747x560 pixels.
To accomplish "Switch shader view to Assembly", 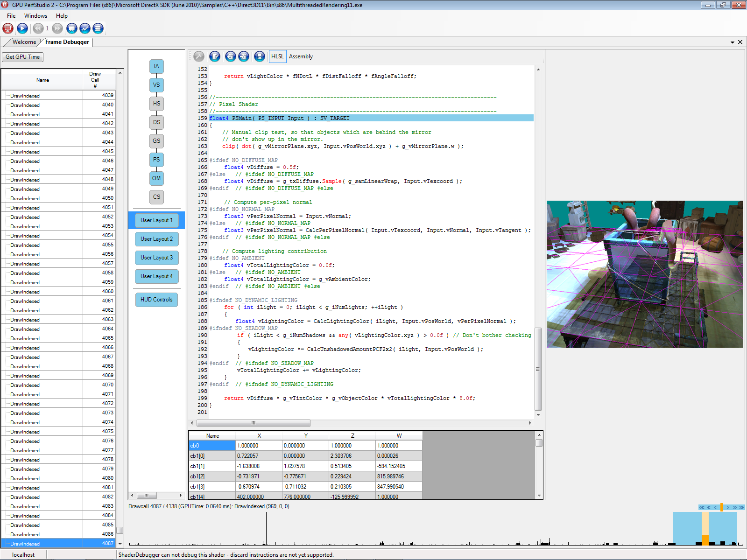I will (301, 56).
